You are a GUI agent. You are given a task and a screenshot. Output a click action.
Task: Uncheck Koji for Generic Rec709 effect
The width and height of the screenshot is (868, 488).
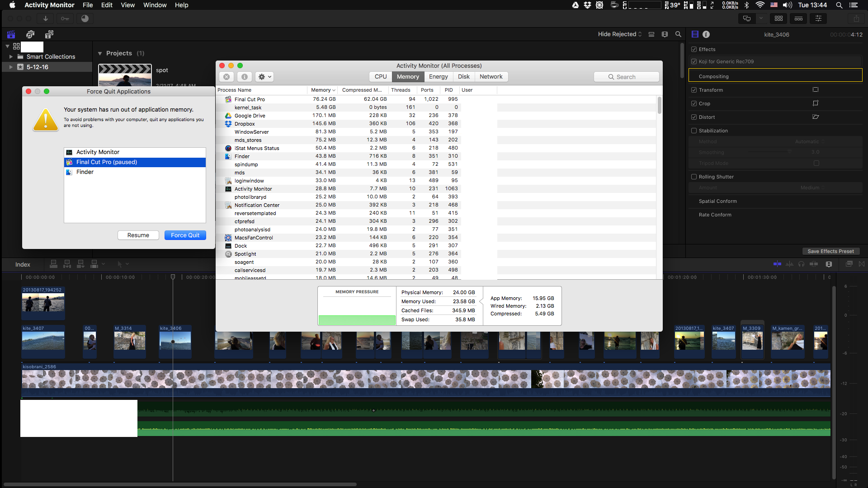(694, 61)
